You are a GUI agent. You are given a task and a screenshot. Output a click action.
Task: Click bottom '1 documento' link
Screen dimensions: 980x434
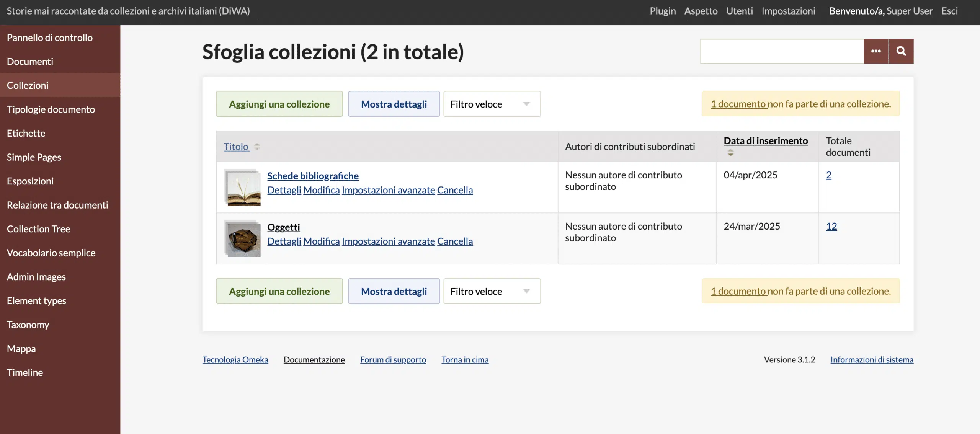(x=738, y=291)
